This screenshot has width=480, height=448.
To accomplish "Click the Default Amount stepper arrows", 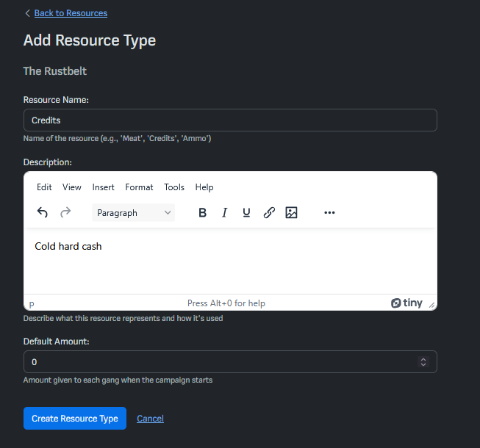I will [423, 362].
